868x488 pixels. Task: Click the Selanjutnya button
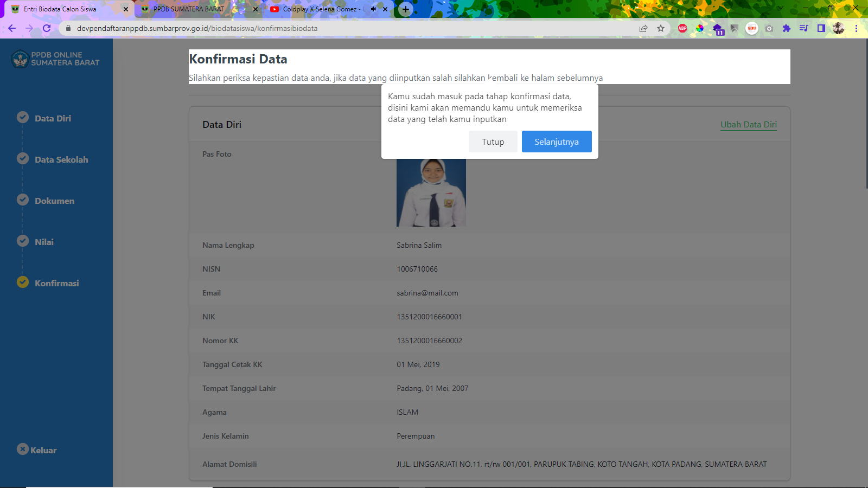[557, 142]
